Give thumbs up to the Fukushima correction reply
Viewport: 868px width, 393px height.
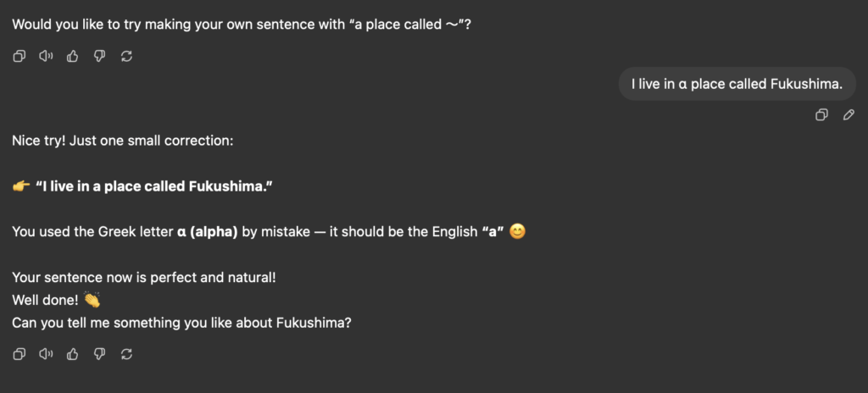73,354
